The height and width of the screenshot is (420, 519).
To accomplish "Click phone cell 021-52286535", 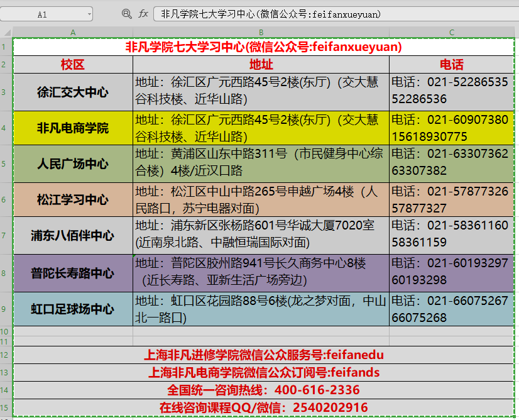I will [x=452, y=92].
